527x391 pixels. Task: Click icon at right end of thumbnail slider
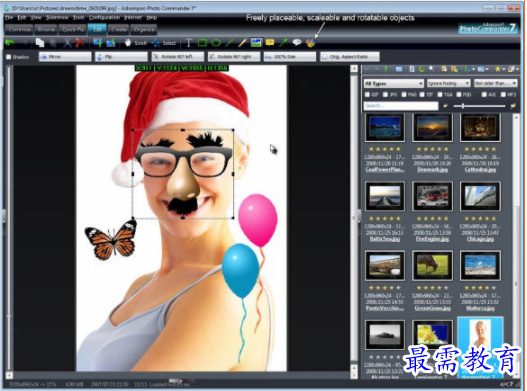click(x=513, y=106)
